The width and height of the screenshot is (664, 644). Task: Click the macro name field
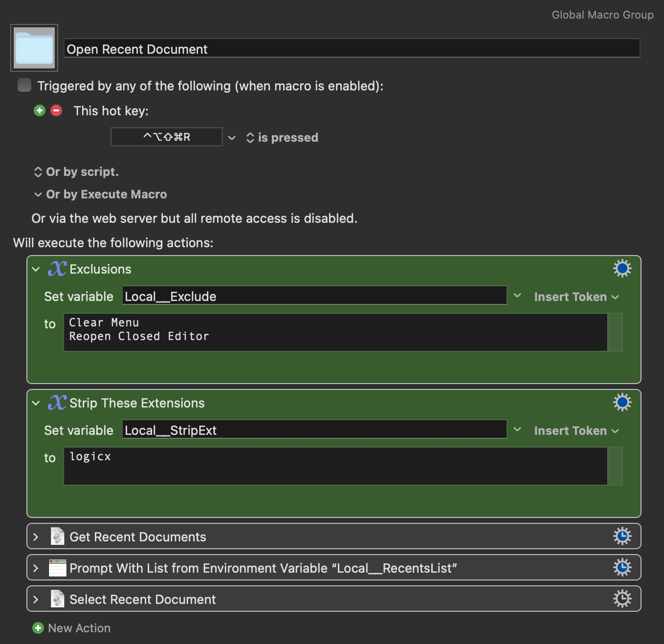[x=352, y=49]
